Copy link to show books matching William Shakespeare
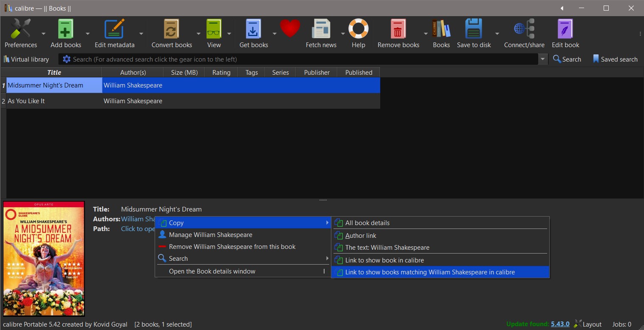The image size is (644, 330). coord(440,272)
